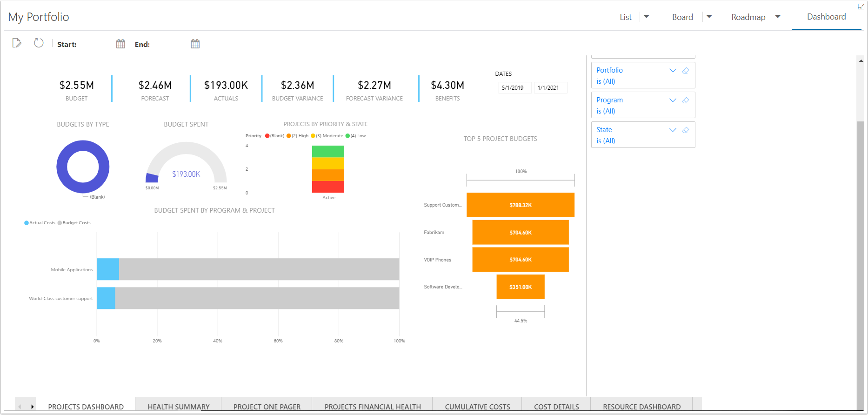Image resolution: width=868 pixels, height=415 pixels.
Task: Select the orange High priority bar segment
Action: pyautogui.click(x=328, y=175)
